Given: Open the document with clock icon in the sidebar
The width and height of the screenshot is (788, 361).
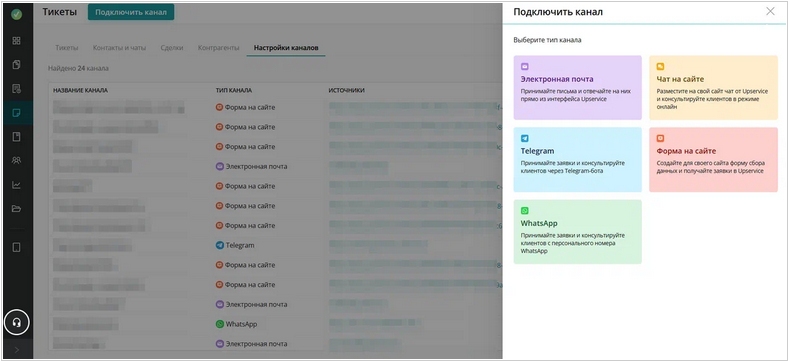Looking at the screenshot, I should pos(17,89).
